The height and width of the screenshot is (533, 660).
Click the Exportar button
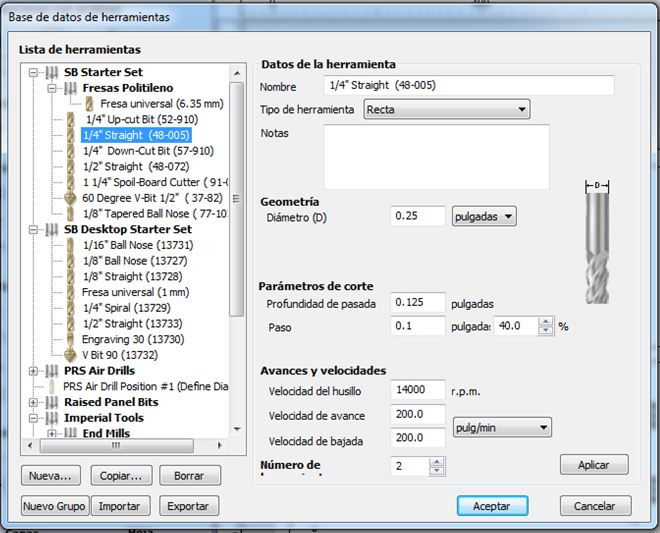(189, 506)
